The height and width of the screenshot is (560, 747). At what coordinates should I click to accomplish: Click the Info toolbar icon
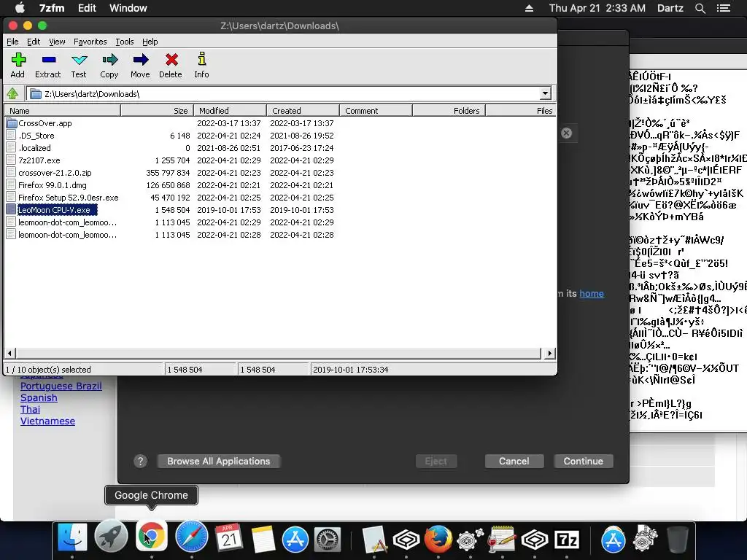click(x=202, y=59)
